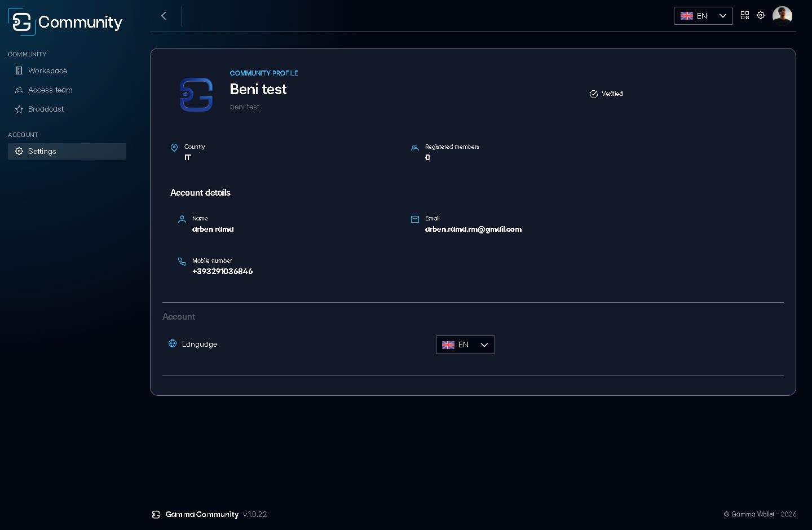Image resolution: width=812 pixels, height=530 pixels.
Task: Open the QR code icon in top bar
Action: tap(745, 16)
